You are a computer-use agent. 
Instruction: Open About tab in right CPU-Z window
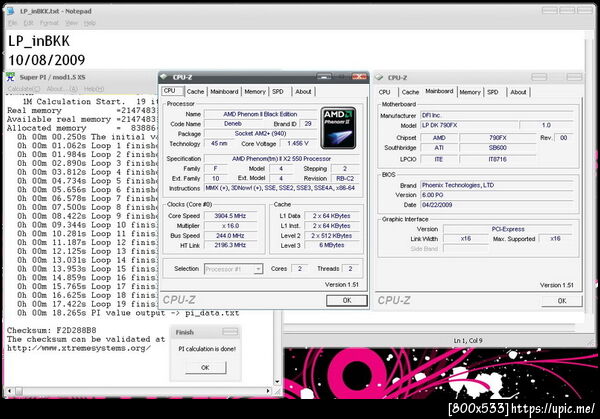518,92
